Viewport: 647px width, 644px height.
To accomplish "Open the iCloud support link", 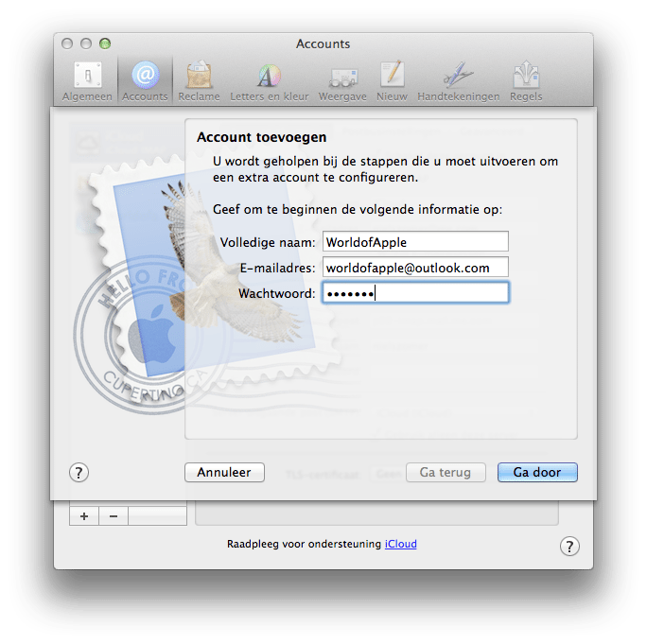I will [x=400, y=544].
